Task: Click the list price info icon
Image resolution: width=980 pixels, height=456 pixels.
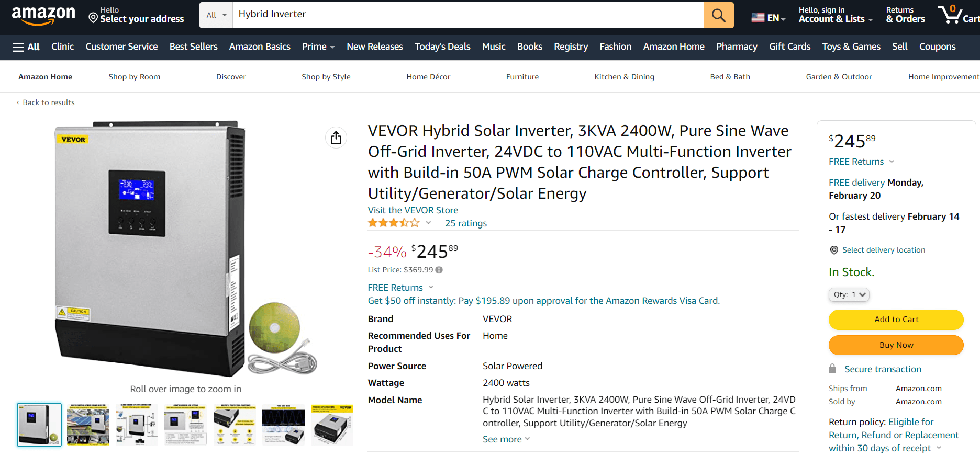Action: [439, 270]
